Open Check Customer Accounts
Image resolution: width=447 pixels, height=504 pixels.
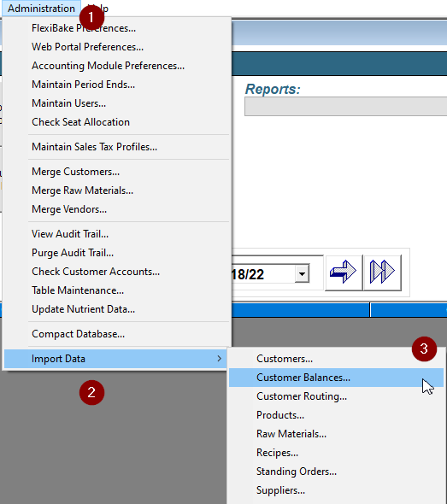click(117, 272)
